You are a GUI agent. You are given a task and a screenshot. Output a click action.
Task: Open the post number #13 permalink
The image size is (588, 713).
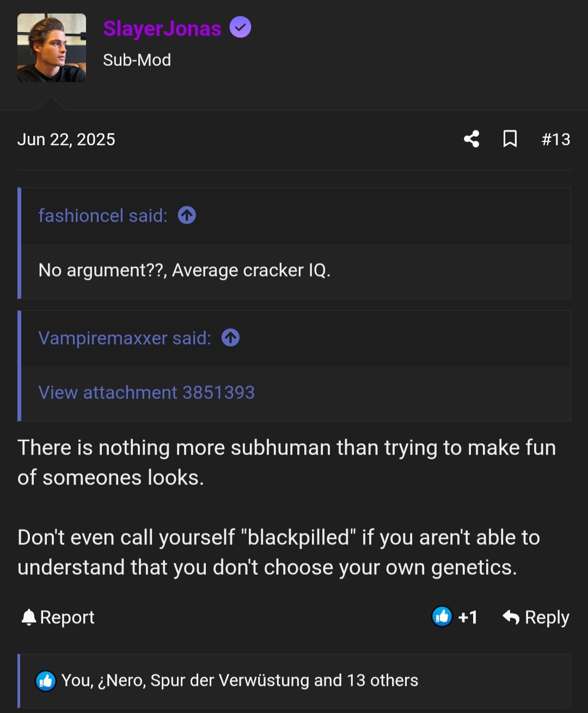pos(555,139)
